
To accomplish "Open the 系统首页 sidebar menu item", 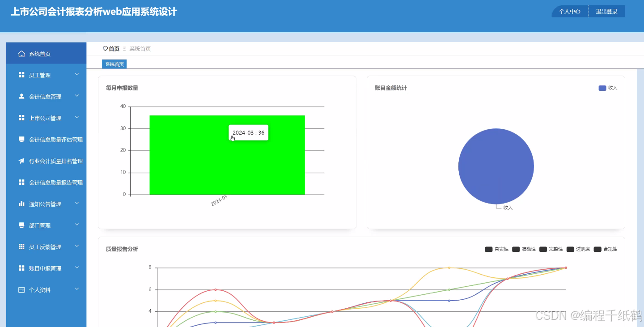I will 47,54.
